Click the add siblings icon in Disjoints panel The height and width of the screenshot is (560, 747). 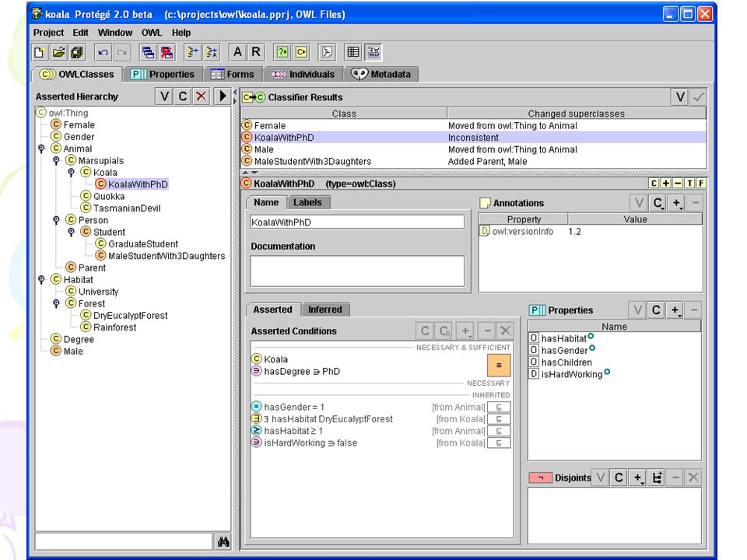click(x=657, y=478)
